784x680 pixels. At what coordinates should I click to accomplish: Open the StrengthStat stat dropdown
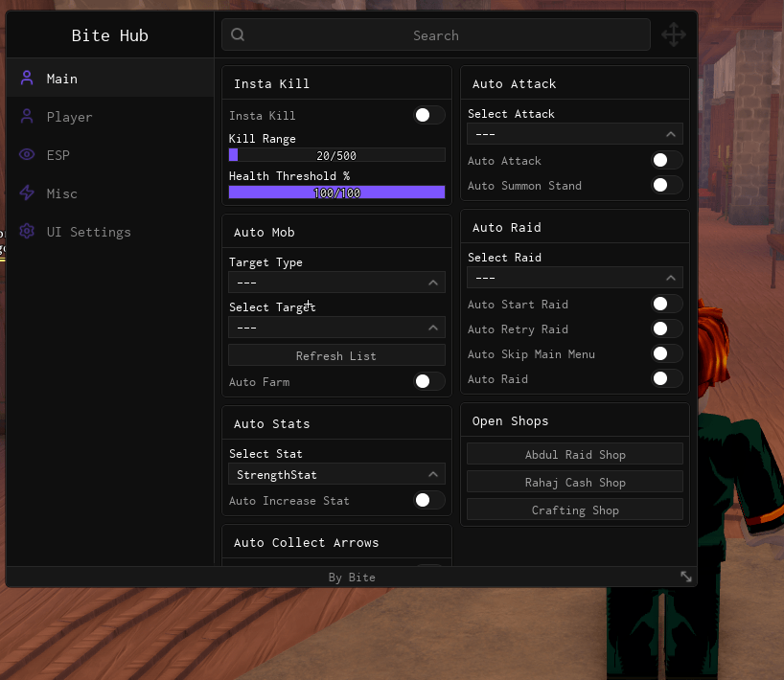point(336,474)
